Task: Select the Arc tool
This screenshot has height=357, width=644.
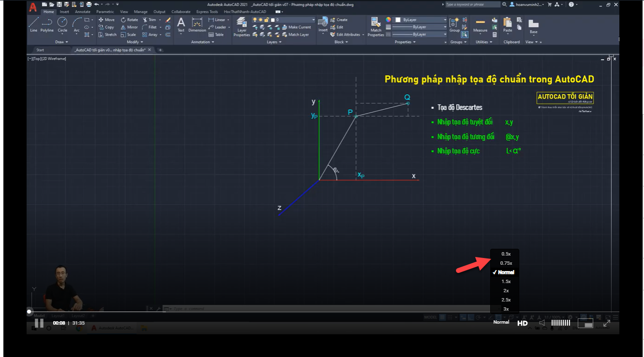Action: tap(76, 25)
